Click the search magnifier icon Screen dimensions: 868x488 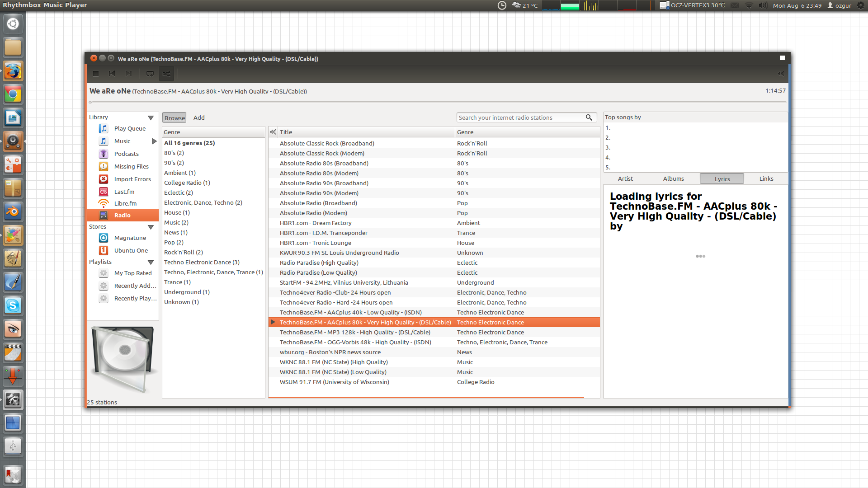pyautogui.click(x=589, y=118)
